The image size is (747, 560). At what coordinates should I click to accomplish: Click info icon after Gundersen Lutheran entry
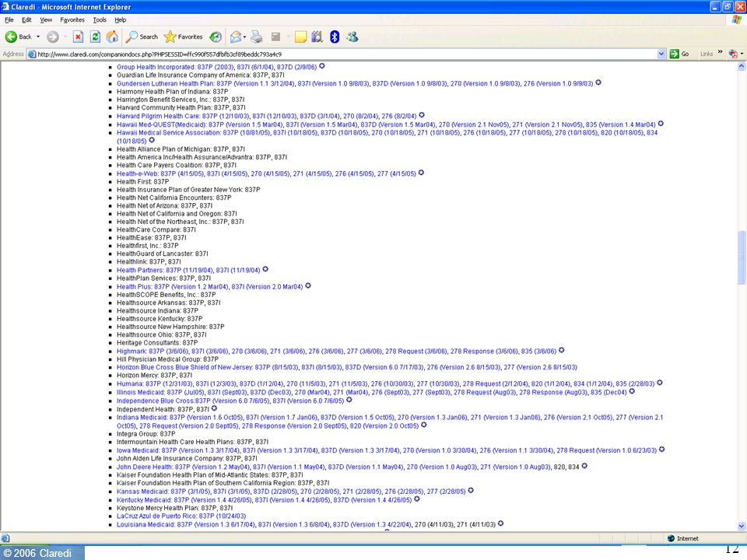click(598, 82)
